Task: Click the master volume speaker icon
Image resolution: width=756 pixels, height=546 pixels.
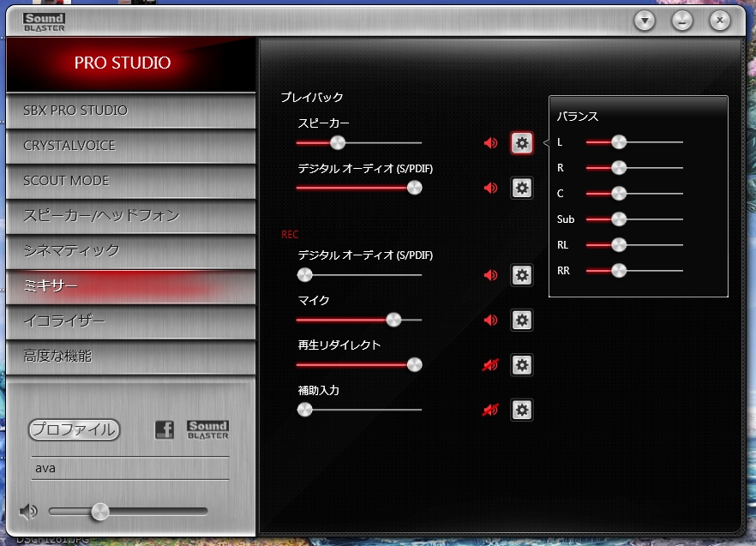Action: 28,511
